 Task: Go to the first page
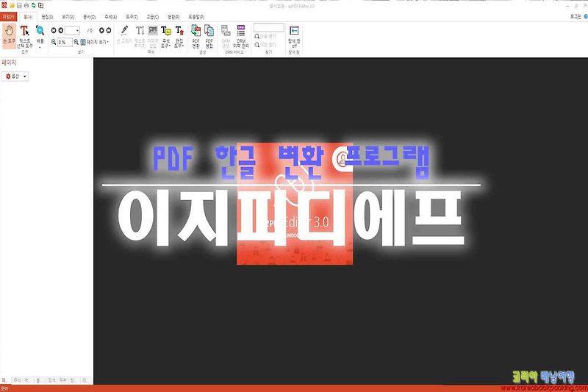coord(54,30)
